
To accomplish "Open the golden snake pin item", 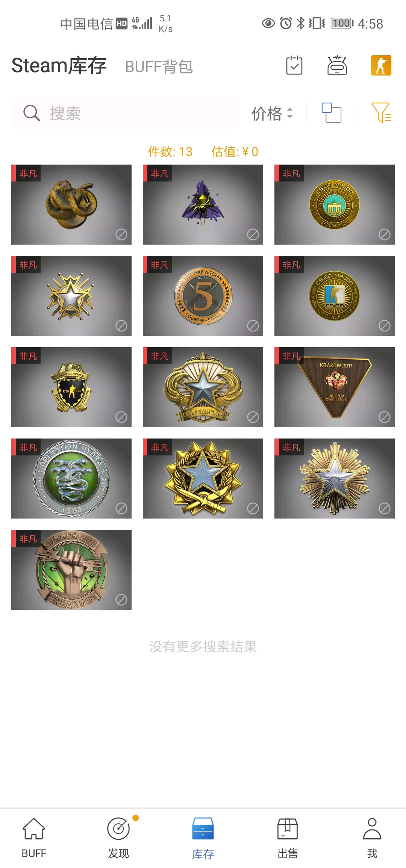I will point(71,204).
